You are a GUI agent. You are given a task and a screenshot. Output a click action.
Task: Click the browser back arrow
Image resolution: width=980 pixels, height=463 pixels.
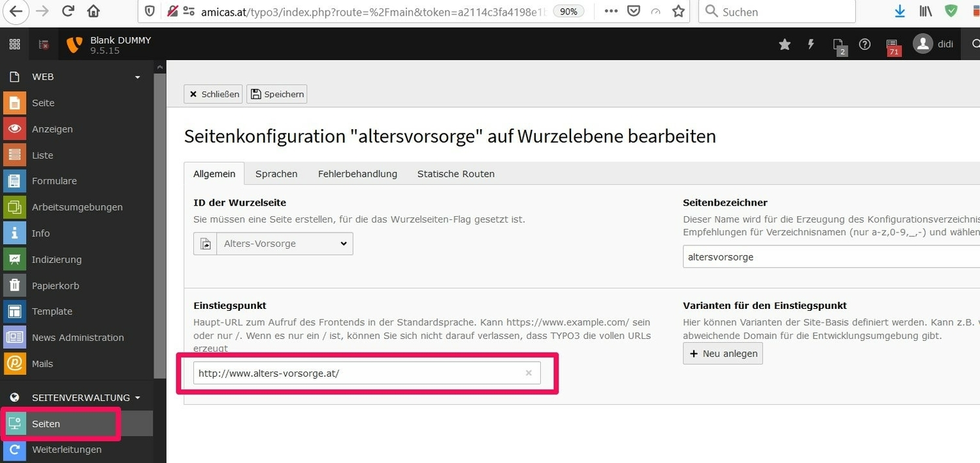coord(15,11)
